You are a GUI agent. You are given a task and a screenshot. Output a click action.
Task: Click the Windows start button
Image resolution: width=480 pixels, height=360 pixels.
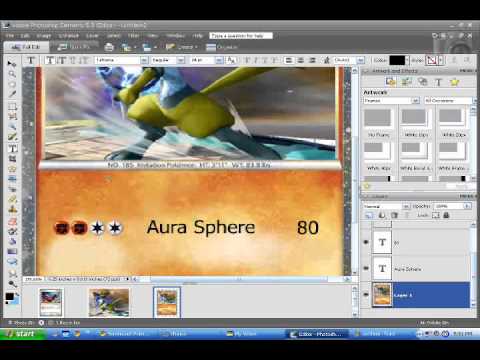pyautogui.click(x=23, y=333)
